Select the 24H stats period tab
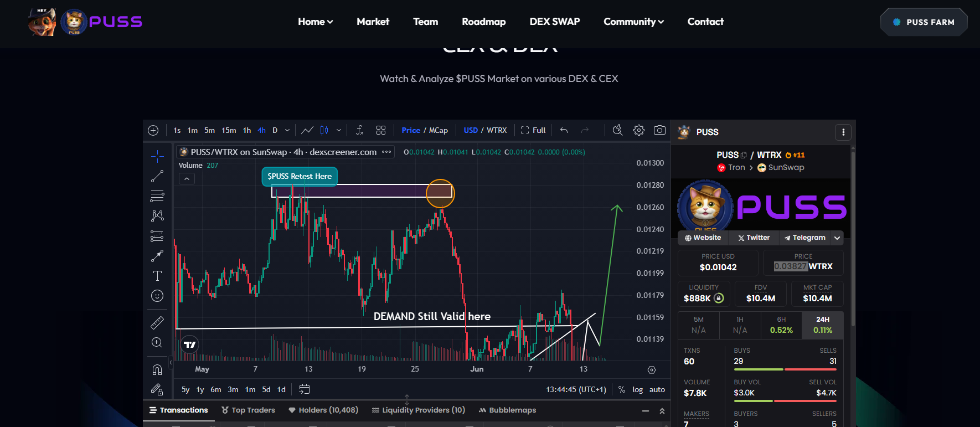980x427 pixels. click(823, 325)
